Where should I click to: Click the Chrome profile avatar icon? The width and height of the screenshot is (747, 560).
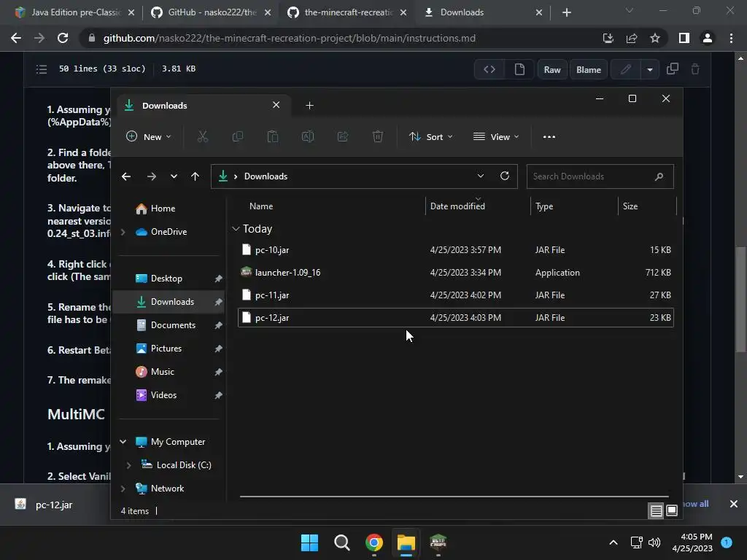pyautogui.click(x=708, y=38)
